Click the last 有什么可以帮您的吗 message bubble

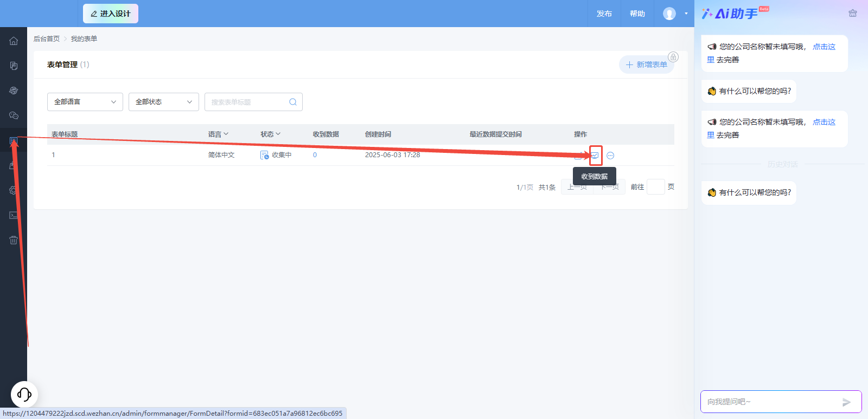click(749, 193)
